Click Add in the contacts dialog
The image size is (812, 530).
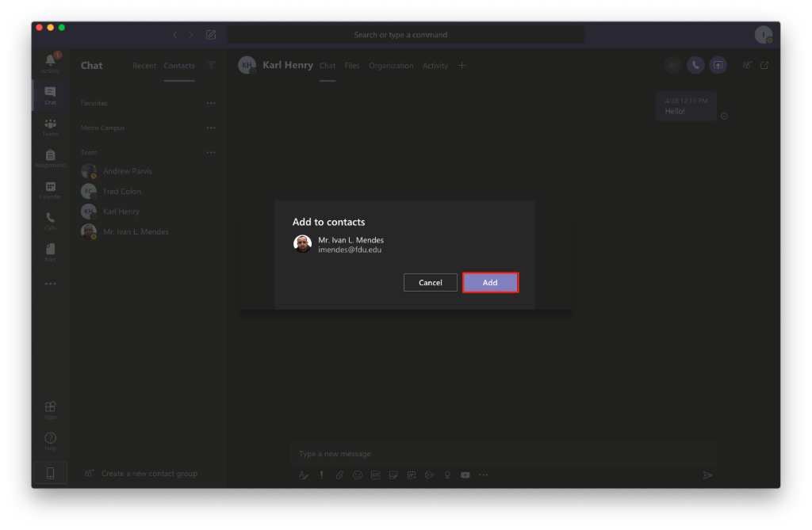[490, 283]
